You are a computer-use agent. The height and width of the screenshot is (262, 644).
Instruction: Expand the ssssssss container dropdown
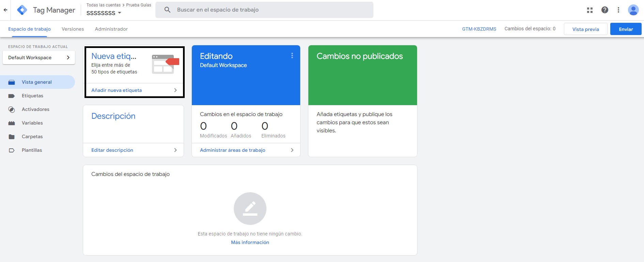point(119,13)
